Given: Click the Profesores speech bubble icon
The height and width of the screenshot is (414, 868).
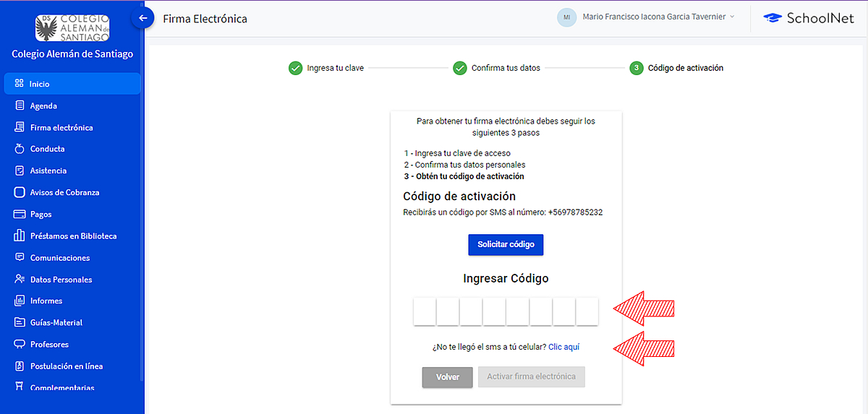Looking at the screenshot, I should click(20, 344).
